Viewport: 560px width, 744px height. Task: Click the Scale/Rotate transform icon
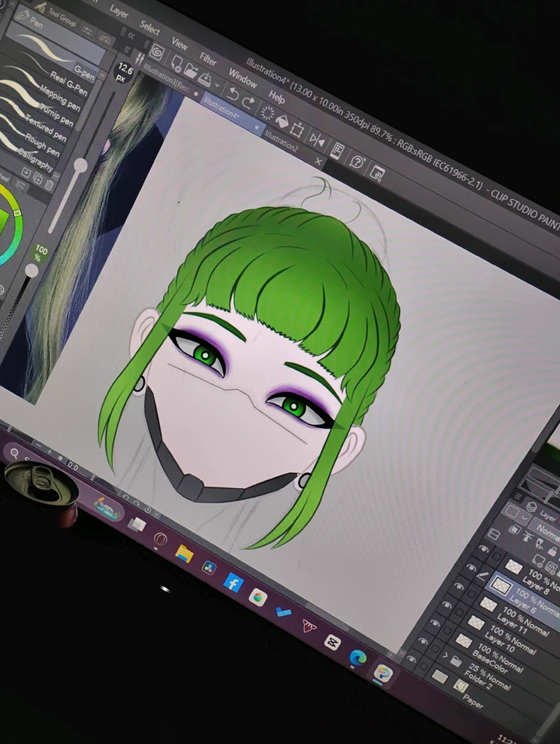coord(297,129)
